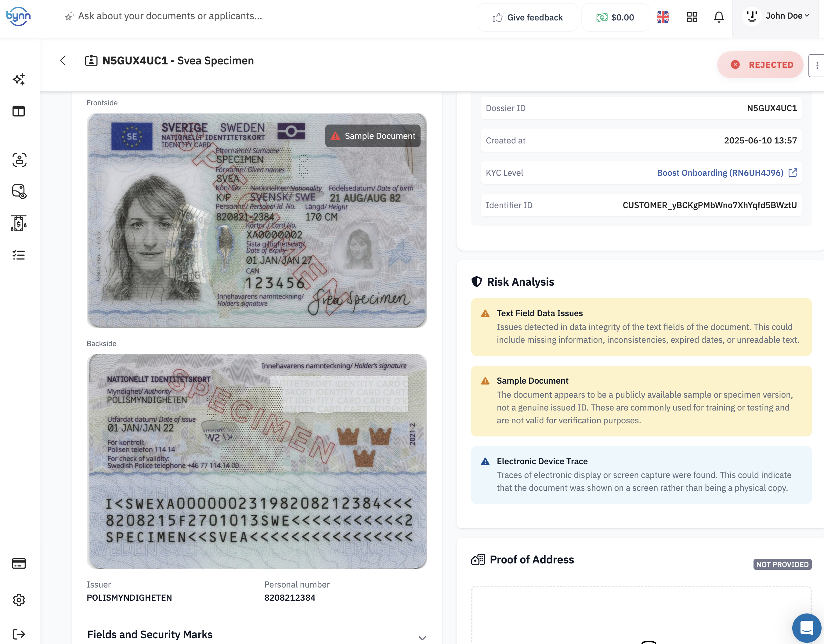The width and height of the screenshot is (824, 644).
Task: Click Give feedback button
Action: coord(527,17)
